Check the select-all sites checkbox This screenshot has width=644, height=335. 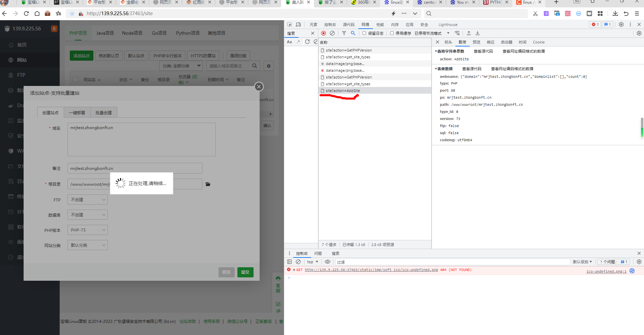pos(76,80)
